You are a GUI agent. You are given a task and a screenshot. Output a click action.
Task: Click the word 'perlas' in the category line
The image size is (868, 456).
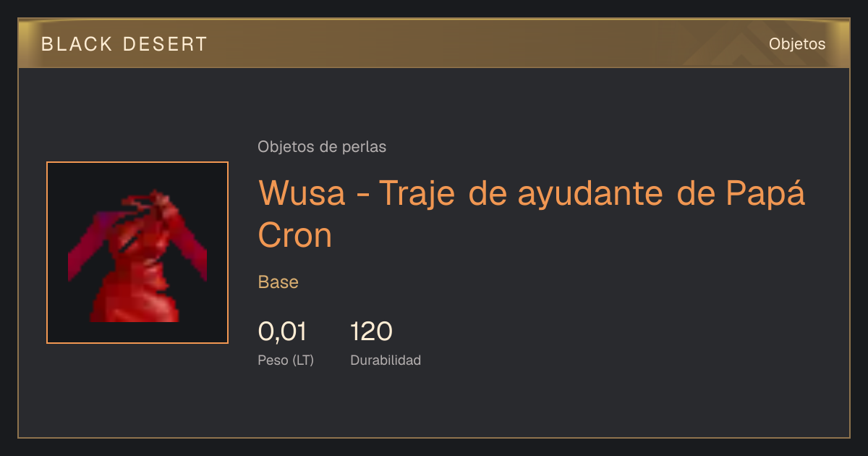[x=363, y=147]
